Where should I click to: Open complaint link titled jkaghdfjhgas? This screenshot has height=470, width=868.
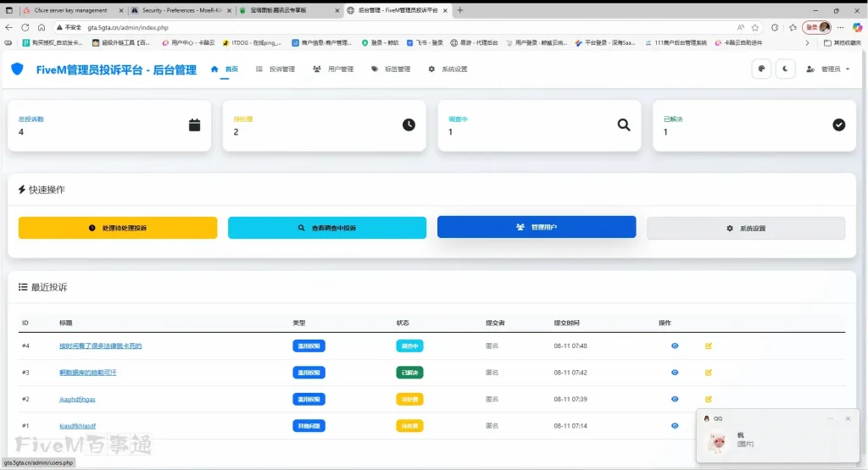click(x=77, y=399)
